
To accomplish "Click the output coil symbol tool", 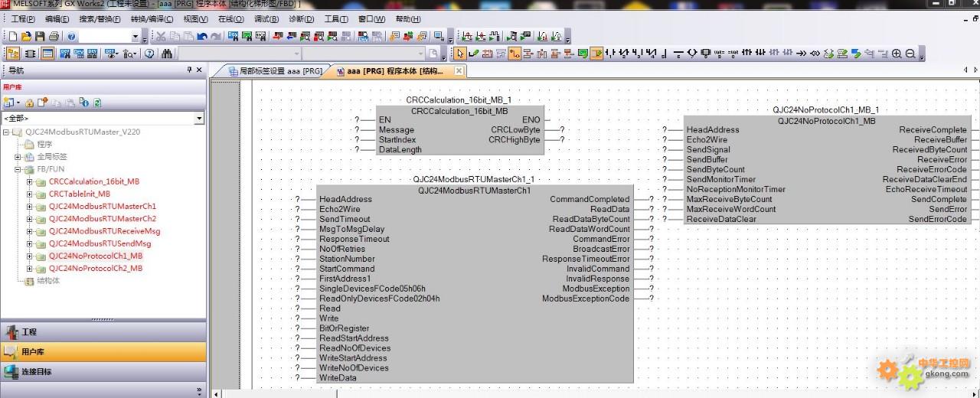I will (x=693, y=54).
